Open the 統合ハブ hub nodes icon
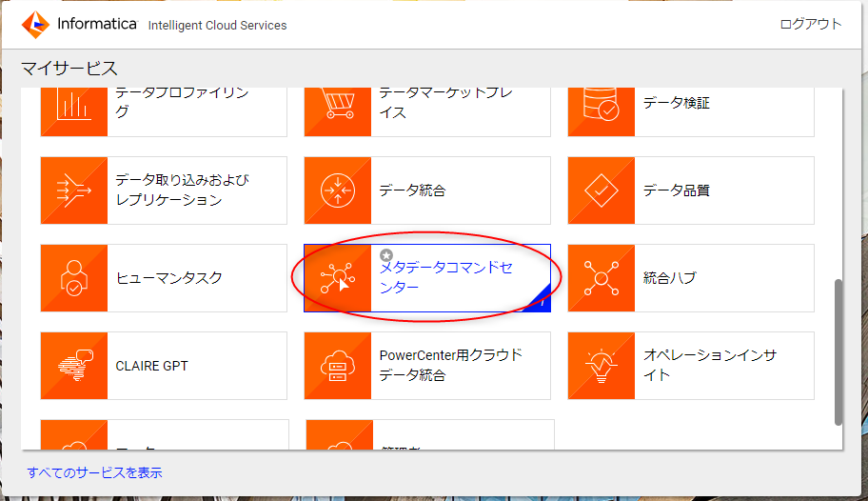Viewport: 868px width, 501px height. (x=602, y=278)
